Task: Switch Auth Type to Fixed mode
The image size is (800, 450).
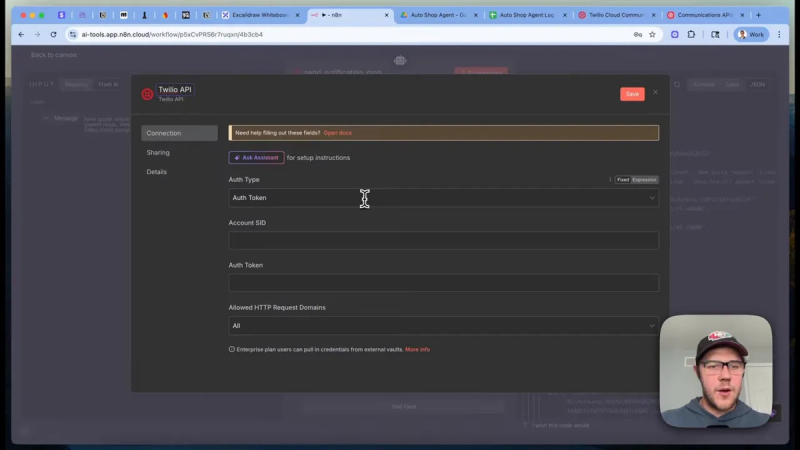Action: [x=623, y=180]
